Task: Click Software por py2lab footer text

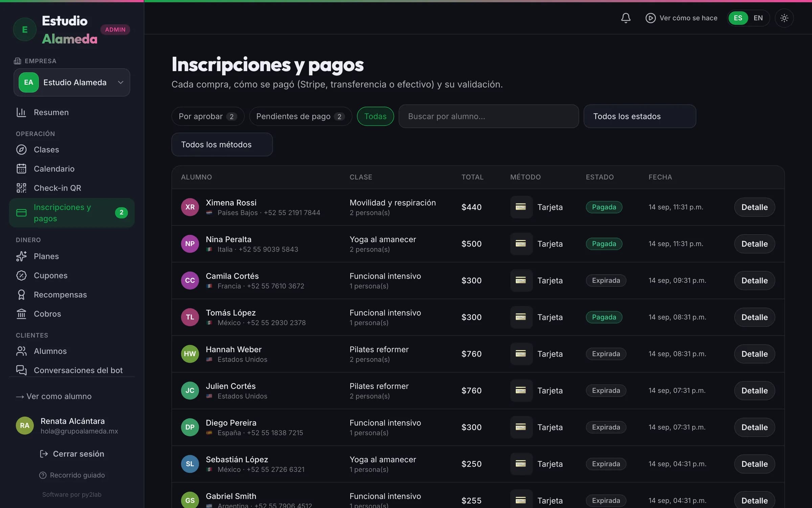Action: [72, 494]
